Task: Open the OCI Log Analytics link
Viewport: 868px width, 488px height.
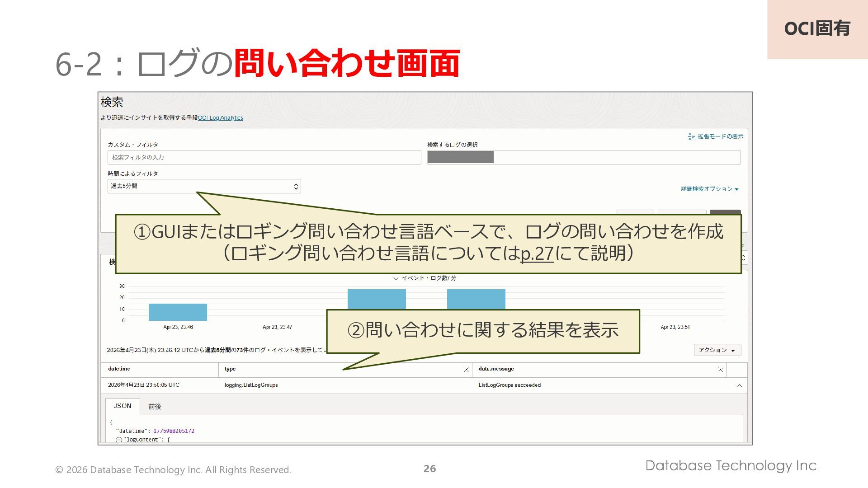Action: click(220, 118)
